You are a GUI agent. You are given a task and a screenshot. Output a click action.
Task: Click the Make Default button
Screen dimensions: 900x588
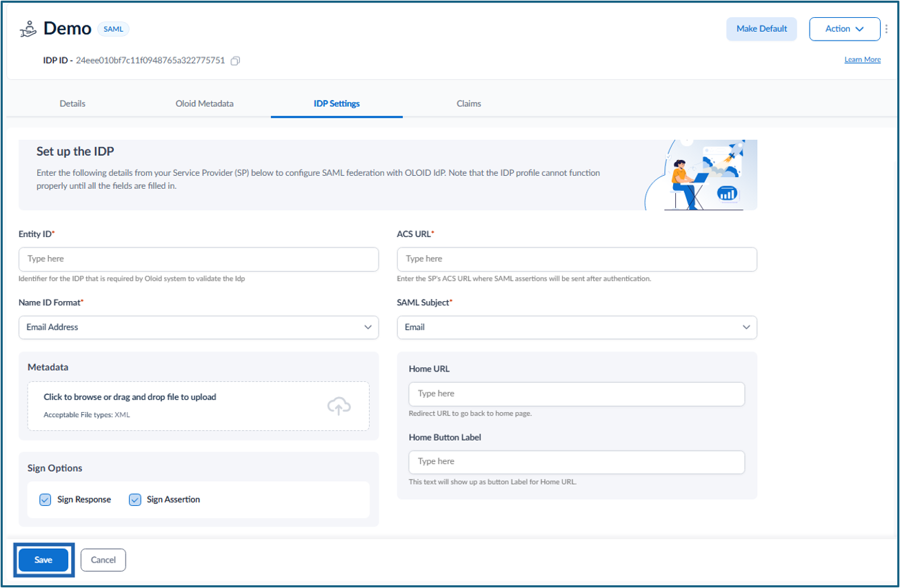[762, 29]
